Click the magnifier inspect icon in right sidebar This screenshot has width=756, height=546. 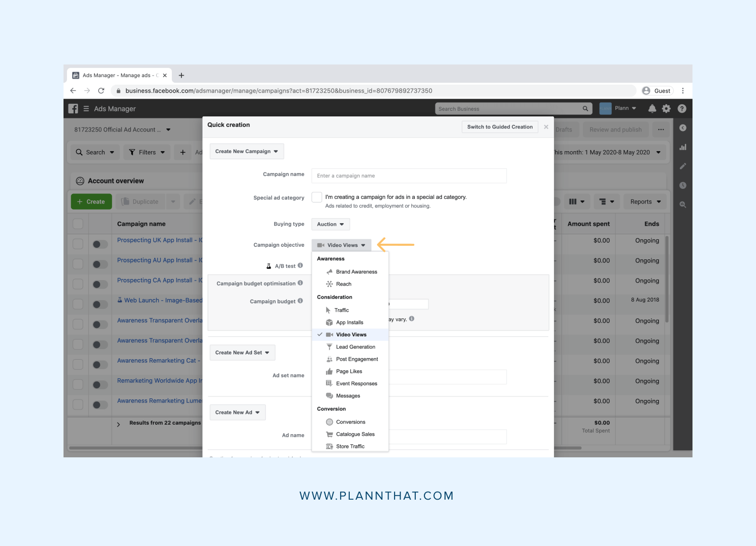coord(683,204)
